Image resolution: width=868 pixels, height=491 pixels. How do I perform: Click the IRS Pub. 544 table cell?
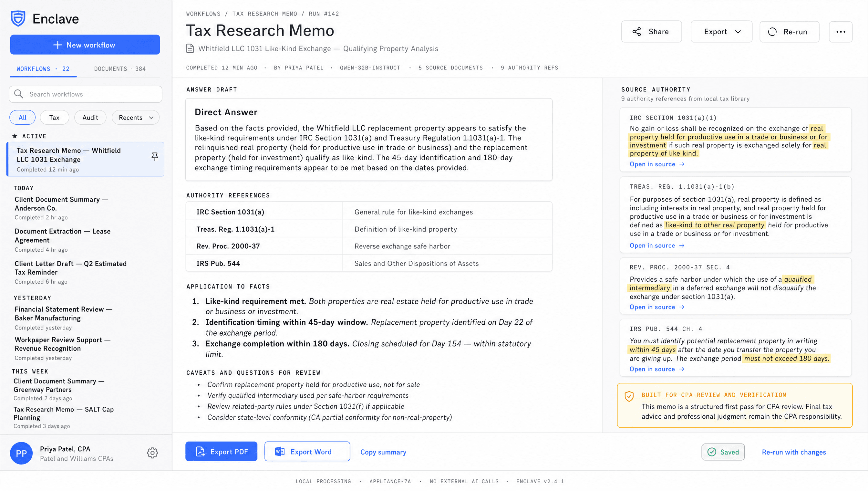pyautogui.click(x=264, y=263)
